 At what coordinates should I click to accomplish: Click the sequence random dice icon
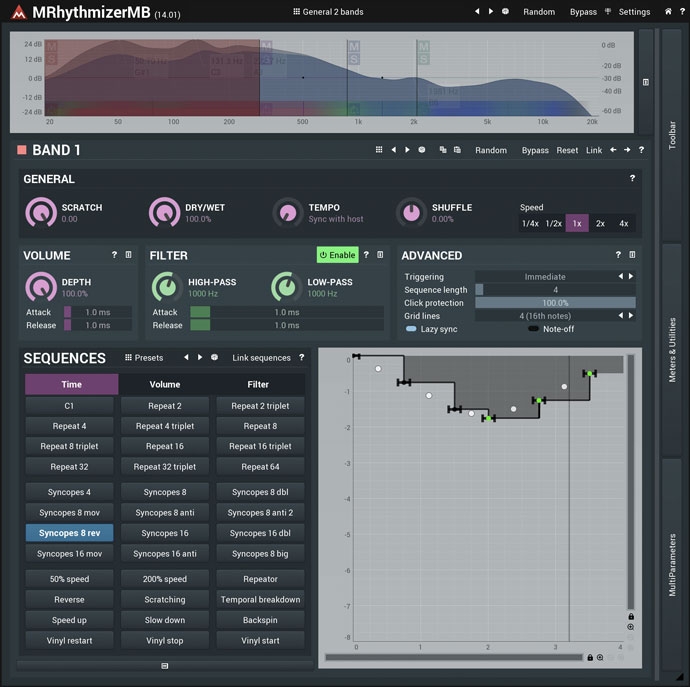click(215, 357)
